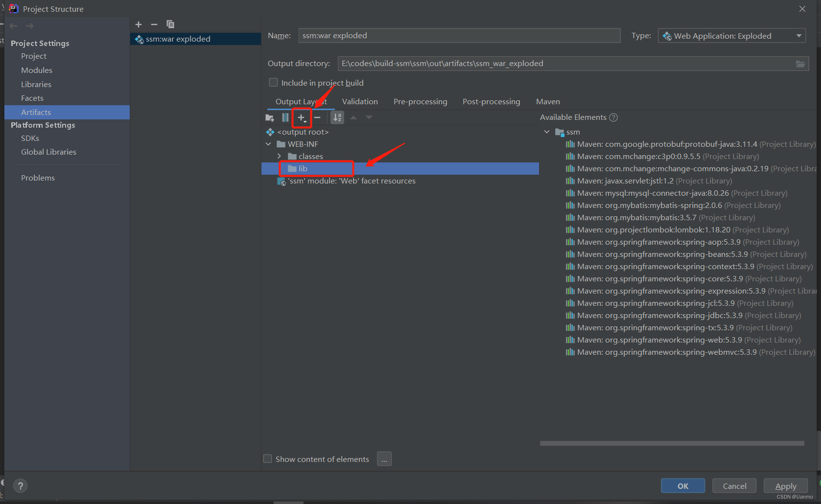This screenshot has height=504, width=821.
Task: Expand the classes folder node
Action: 279,157
